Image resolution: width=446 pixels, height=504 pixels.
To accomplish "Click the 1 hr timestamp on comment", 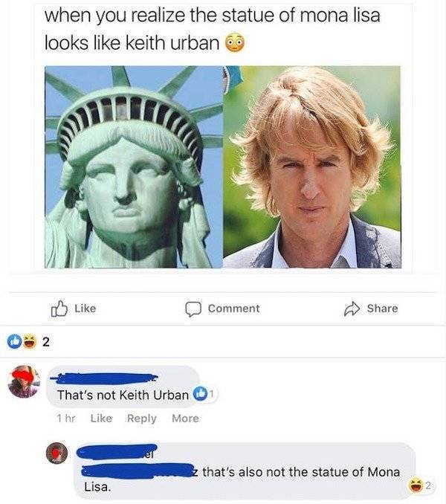I will click(66, 419).
